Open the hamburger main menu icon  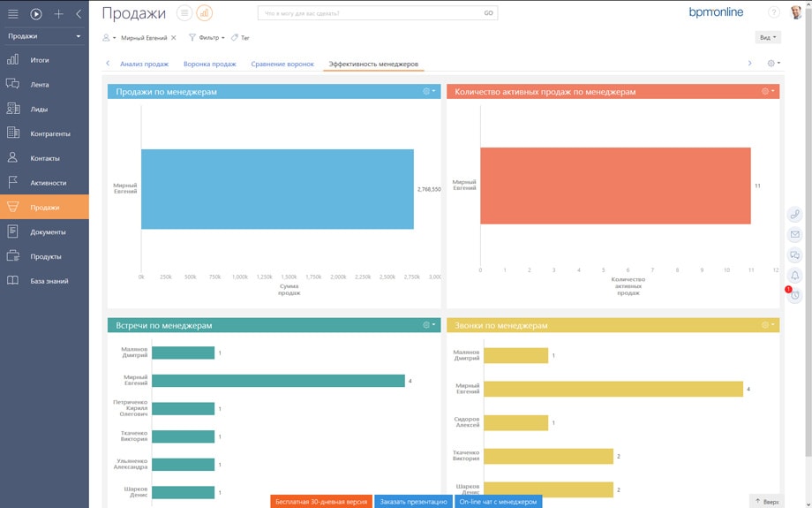tap(13, 14)
